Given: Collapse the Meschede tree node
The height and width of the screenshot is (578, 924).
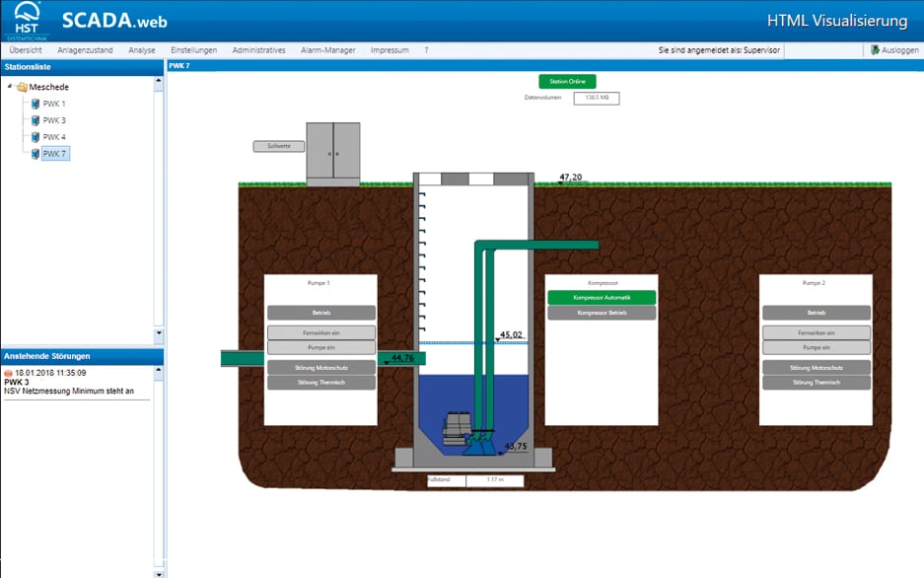Looking at the screenshot, I should pyautogui.click(x=10, y=86).
